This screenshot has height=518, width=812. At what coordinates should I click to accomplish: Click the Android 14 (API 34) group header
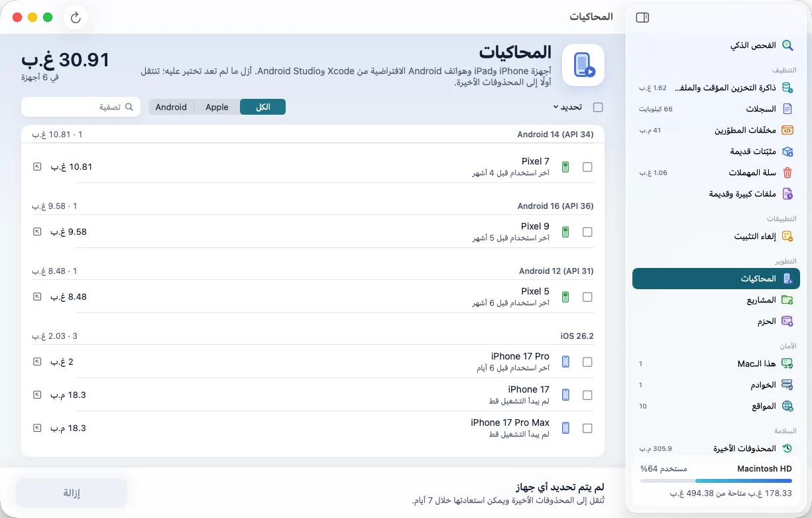(555, 135)
